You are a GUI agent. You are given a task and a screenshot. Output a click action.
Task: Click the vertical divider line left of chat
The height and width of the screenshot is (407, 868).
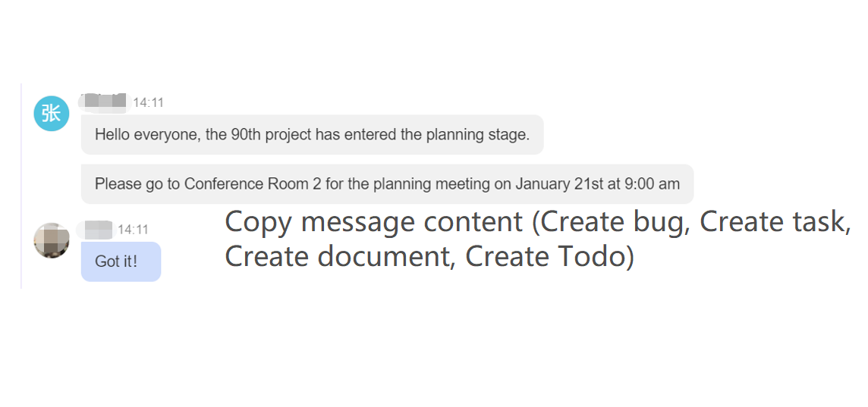tap(21, 186)
